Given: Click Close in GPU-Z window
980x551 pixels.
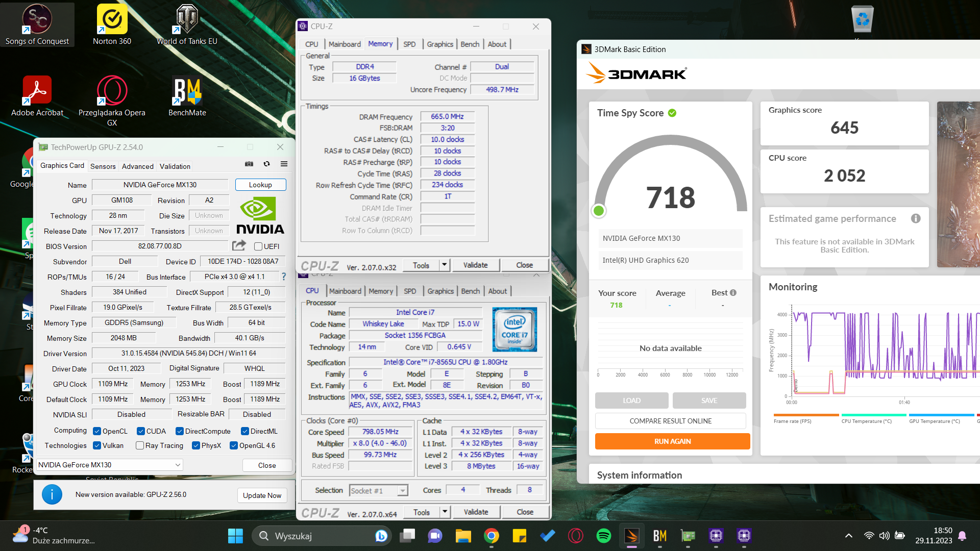Looking at the screenshot, I should pyautogui.click(x=267, y=465).
